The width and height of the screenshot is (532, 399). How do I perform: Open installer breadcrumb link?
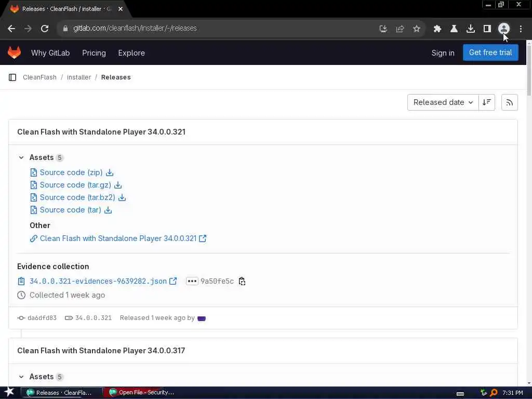point(79,77)
